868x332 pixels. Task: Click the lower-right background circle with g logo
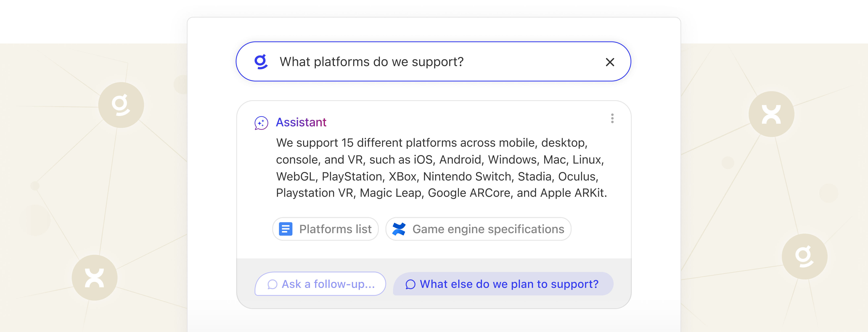point(804,256)
